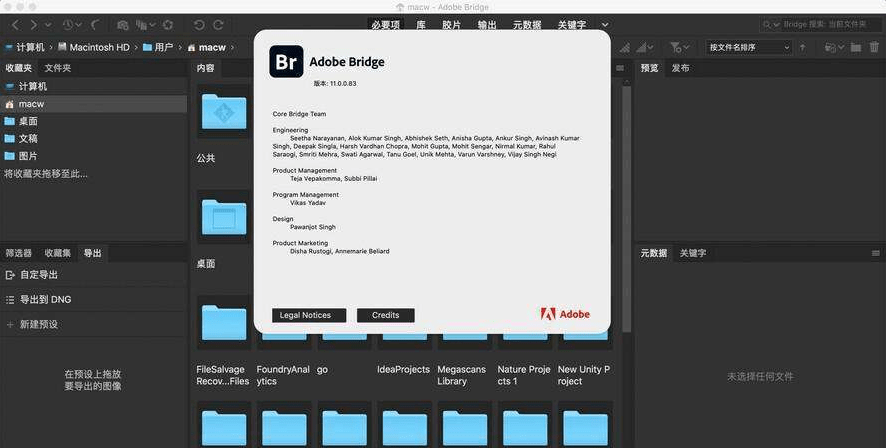Open the content panel menu icon
886x448 pixels.
pyautogui.click(x=620, y=68)
